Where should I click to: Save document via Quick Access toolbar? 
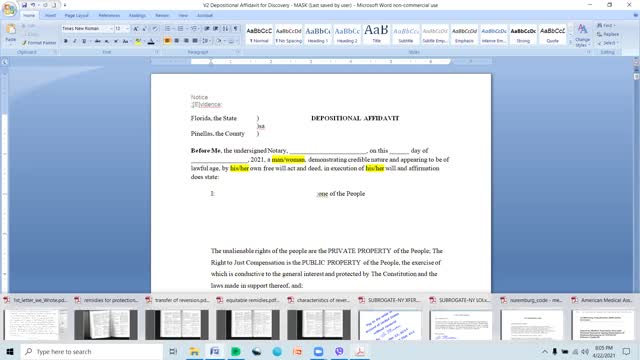(24, 5)
